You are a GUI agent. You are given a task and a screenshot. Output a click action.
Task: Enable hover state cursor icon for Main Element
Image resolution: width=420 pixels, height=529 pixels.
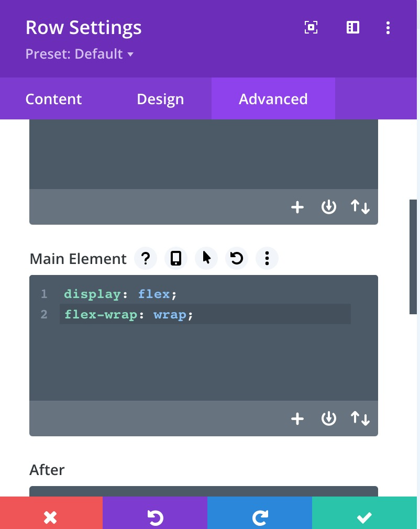(206, 258)
